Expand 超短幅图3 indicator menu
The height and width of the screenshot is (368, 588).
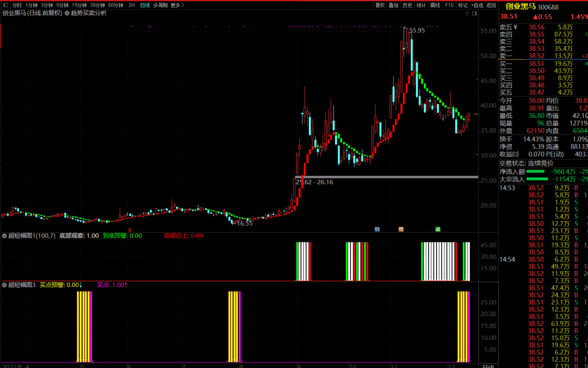(x=4, y=285)
